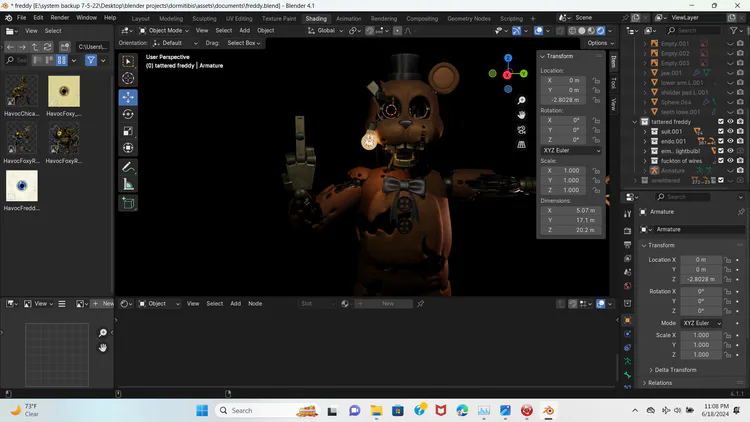Toggle lock on Rotation Y in sidebar
The image size is (750, 422).
(x=596, y=130)
